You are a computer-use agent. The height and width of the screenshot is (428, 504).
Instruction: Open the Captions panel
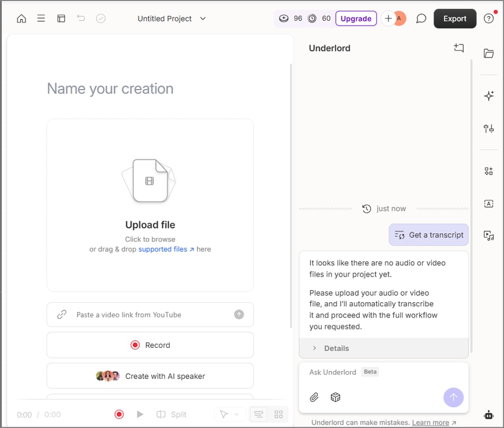coord(488,204)
